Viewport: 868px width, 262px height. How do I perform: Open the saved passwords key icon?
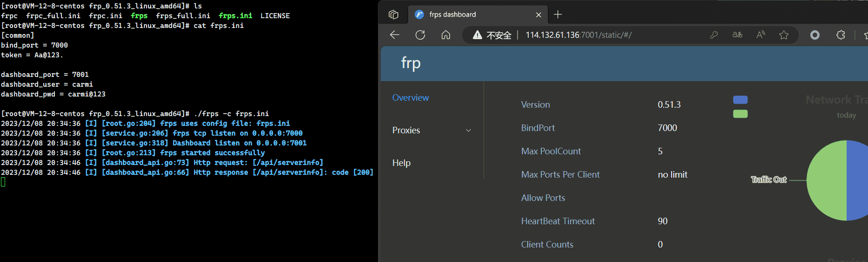(714, 35)
